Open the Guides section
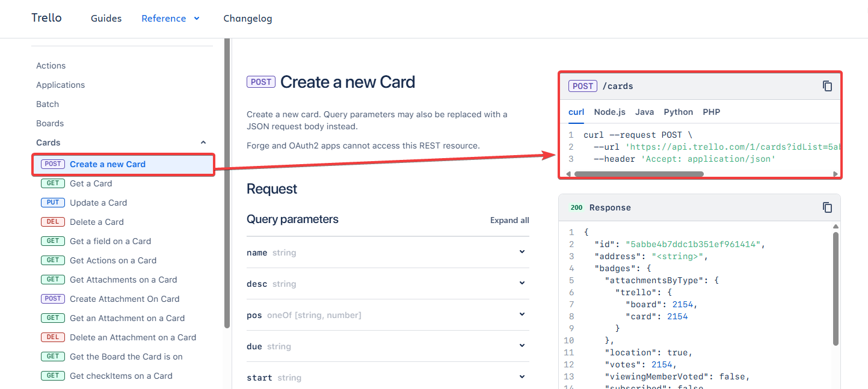Image resolution: width=868 pixels, height=389 pixels. [x=106, y=18]
